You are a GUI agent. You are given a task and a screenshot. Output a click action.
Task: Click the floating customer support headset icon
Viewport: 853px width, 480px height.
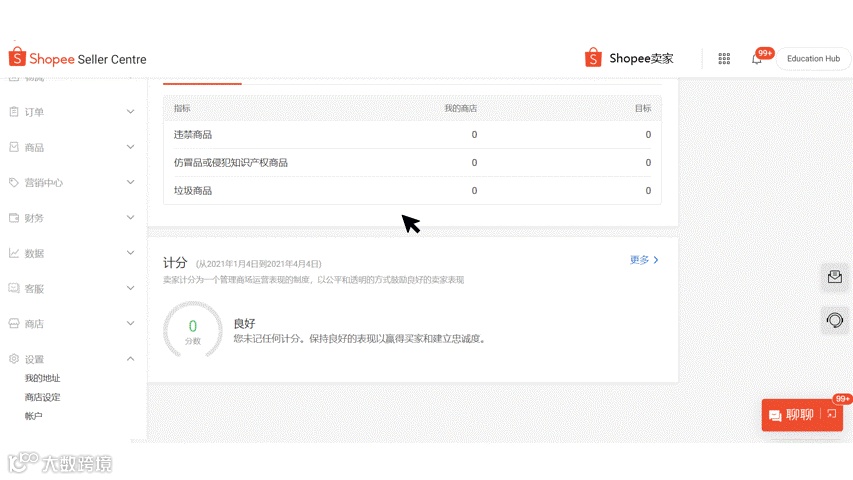coord(835,320)
